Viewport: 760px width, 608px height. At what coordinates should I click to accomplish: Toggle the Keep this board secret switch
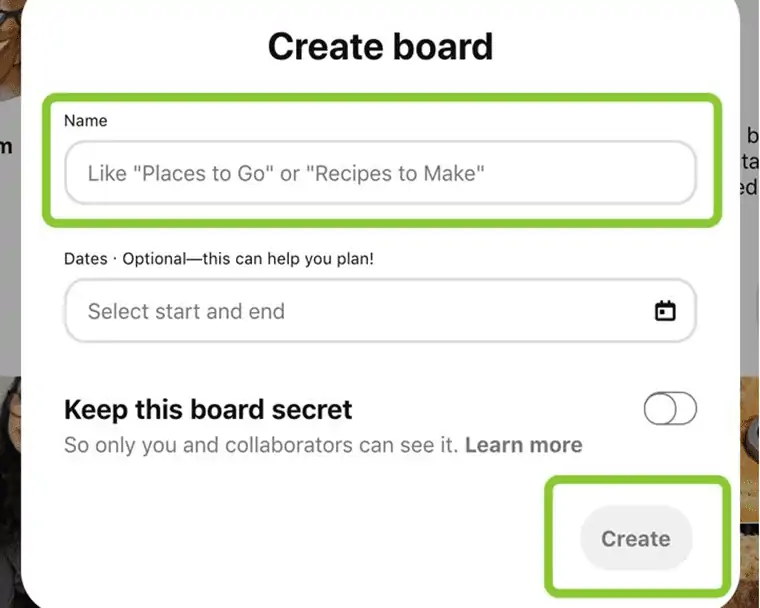click(x=670, y=409)
